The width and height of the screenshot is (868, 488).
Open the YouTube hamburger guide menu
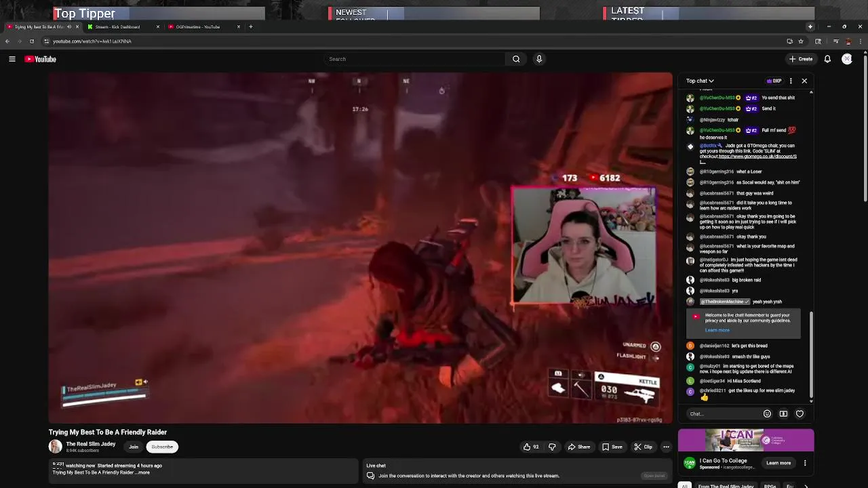pos(12,59)
